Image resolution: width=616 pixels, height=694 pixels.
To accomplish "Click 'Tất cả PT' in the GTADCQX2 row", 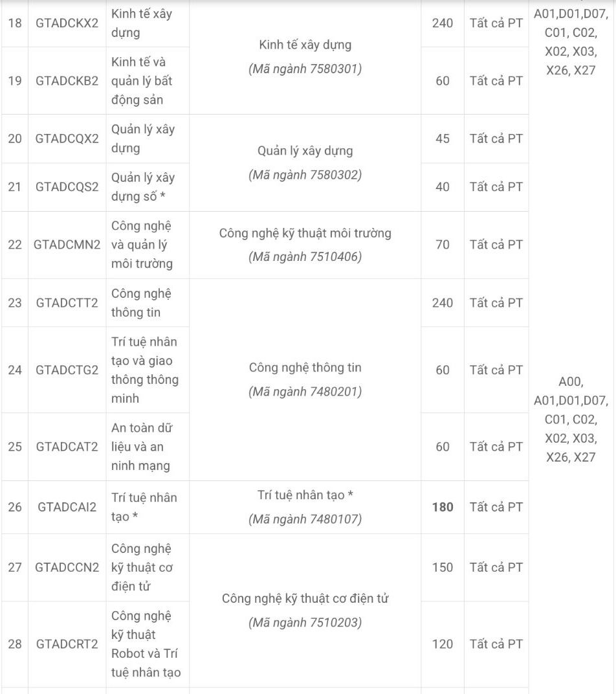I will [496, 139].
